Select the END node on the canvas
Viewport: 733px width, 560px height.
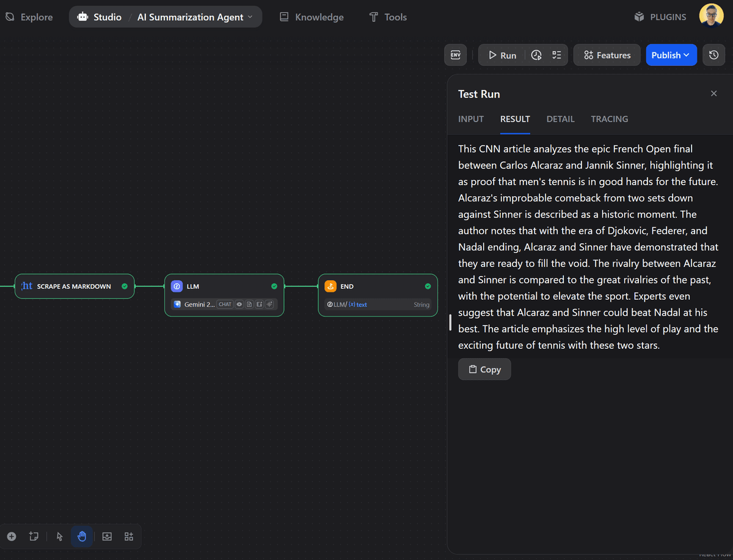tap(377, 286)
